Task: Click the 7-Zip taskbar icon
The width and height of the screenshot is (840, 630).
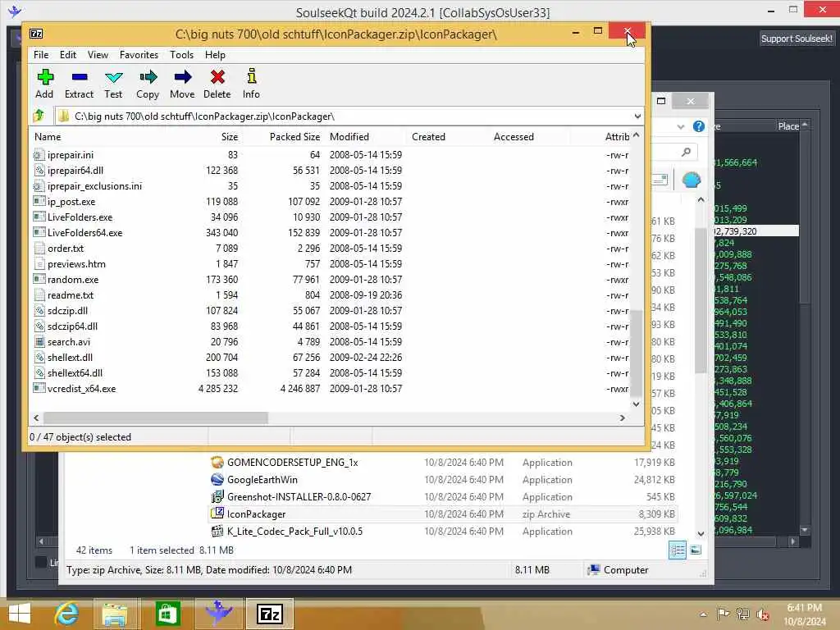Action: [269, 614]
